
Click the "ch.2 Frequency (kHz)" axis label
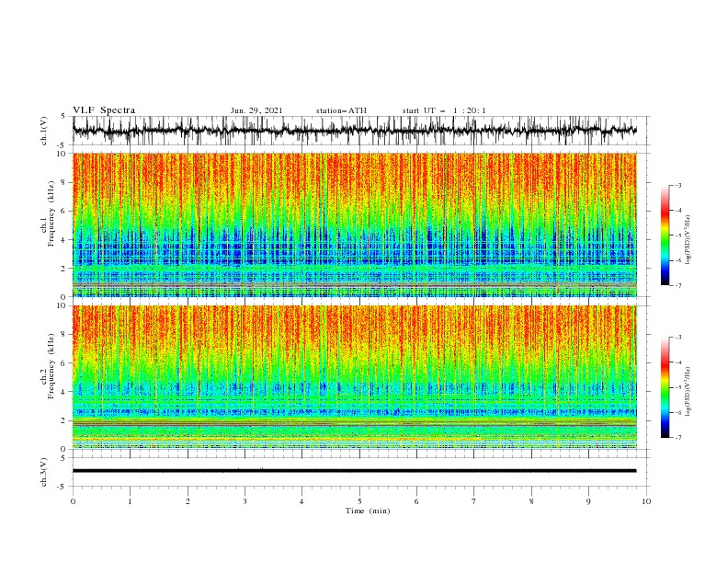tap(49, 366)
